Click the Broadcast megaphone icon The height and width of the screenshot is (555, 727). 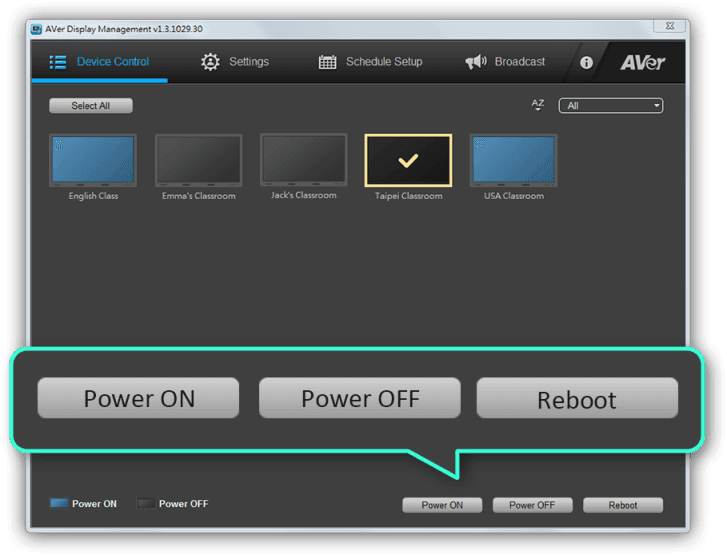coord(476,62)
